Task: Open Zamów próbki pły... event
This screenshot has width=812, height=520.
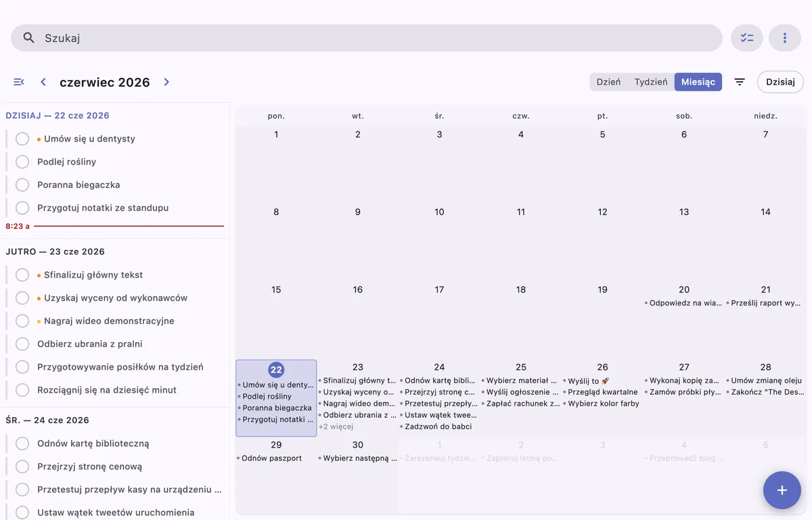Action: (x=683, y=392)
